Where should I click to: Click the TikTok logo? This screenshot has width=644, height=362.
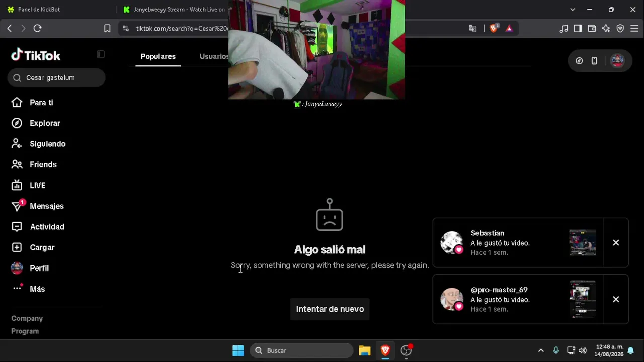(x=36, y=55)
